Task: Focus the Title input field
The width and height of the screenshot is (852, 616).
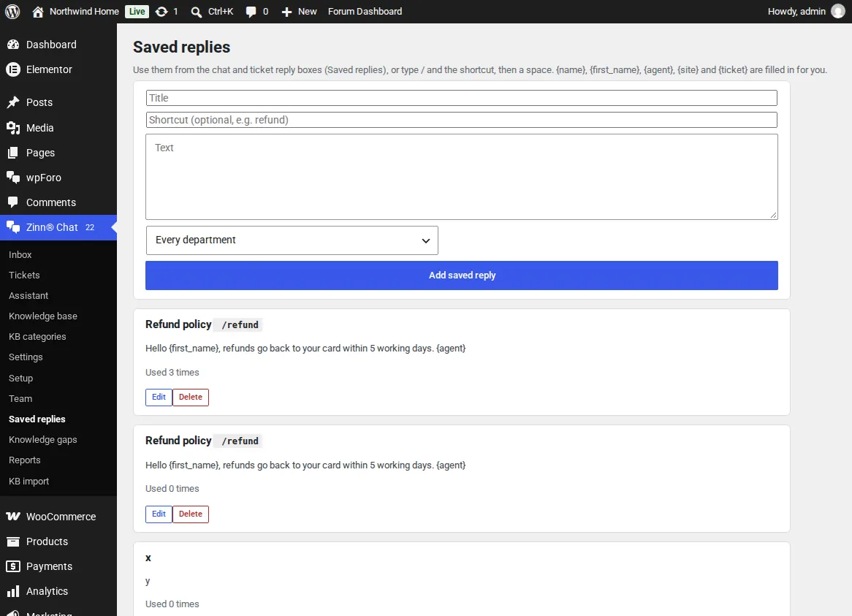Action: (461, 98)
